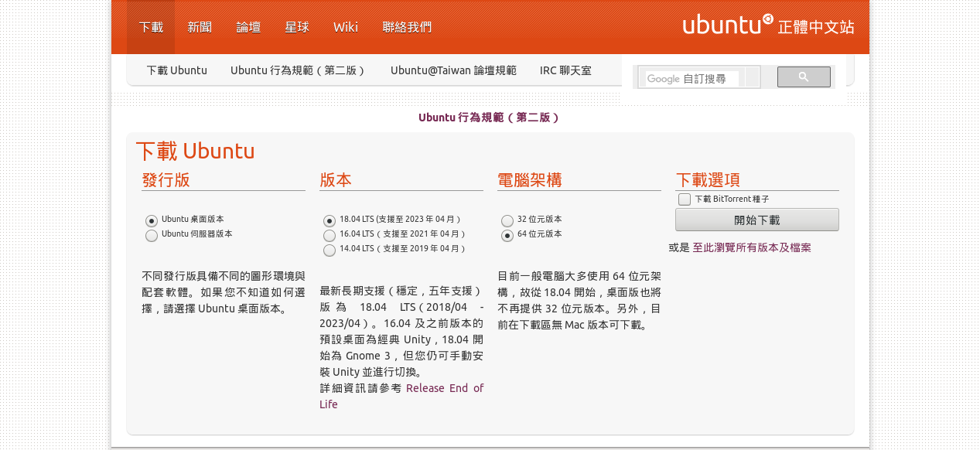
Task: Choose 18.04 LTS version radio button
Action: pos(330,220)
